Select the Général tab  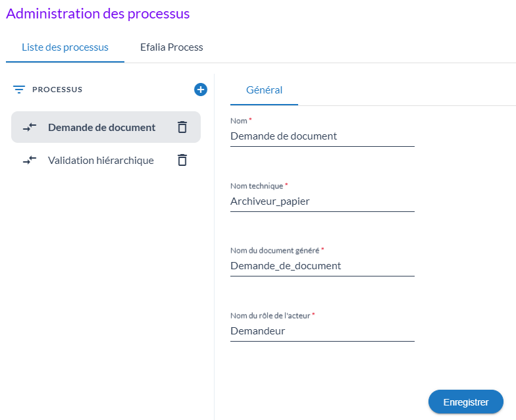pos(264,90)
